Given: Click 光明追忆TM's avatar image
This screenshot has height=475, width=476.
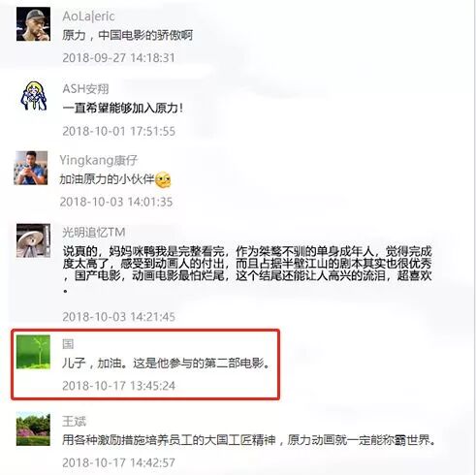Looking at the screenshot, I should click(33, 240).
